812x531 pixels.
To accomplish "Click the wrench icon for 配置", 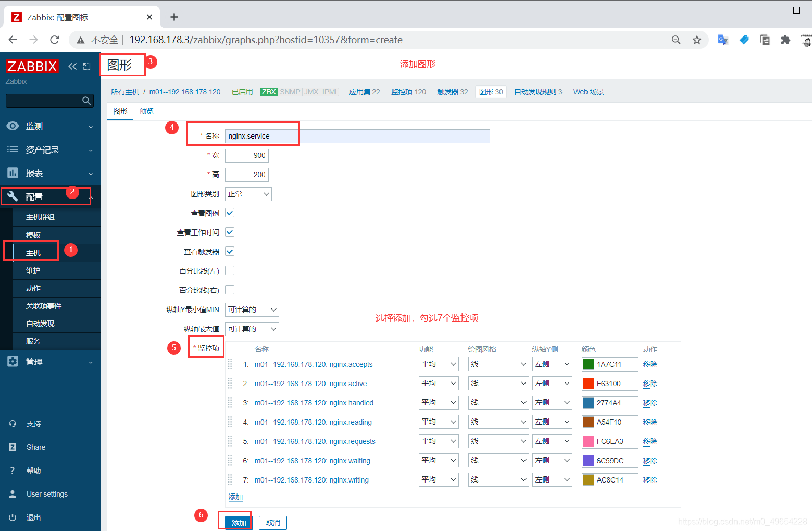I will (13, 196).
